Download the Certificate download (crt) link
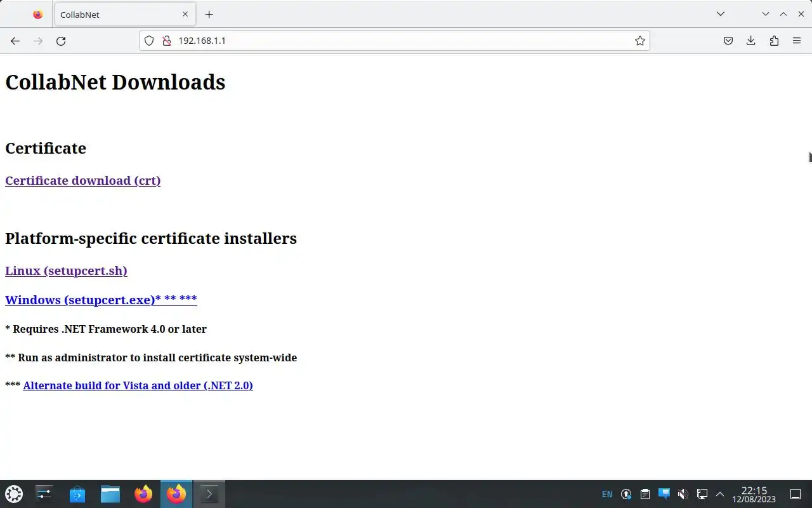 [82, 180]
